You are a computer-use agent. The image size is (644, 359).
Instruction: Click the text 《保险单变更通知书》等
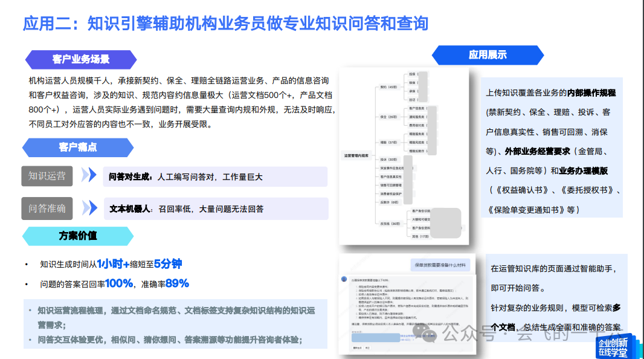click(533, 210)
